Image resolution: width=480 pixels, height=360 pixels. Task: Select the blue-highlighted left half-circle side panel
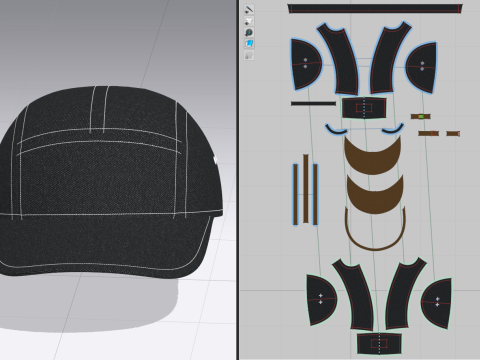coord(305,64)
